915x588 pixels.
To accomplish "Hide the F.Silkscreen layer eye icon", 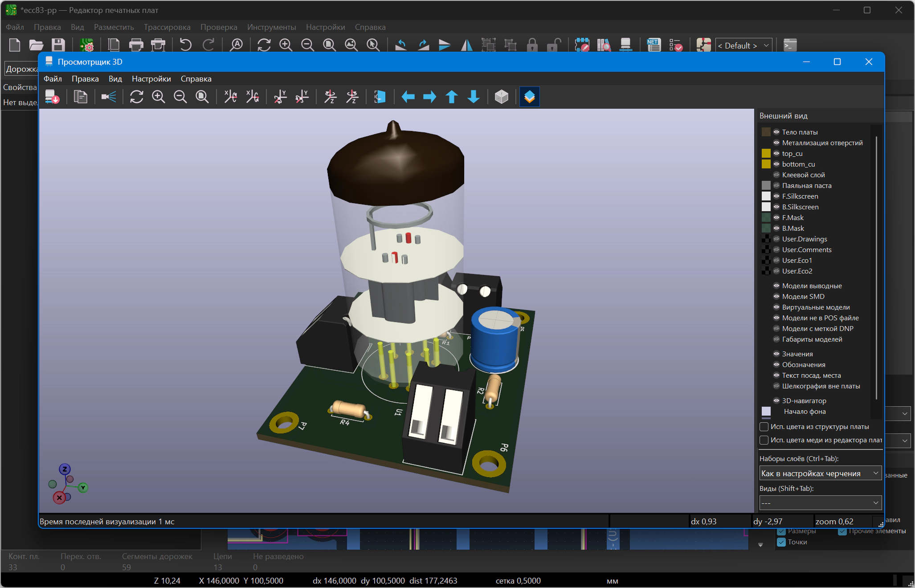I will click(x=776, y=196).
